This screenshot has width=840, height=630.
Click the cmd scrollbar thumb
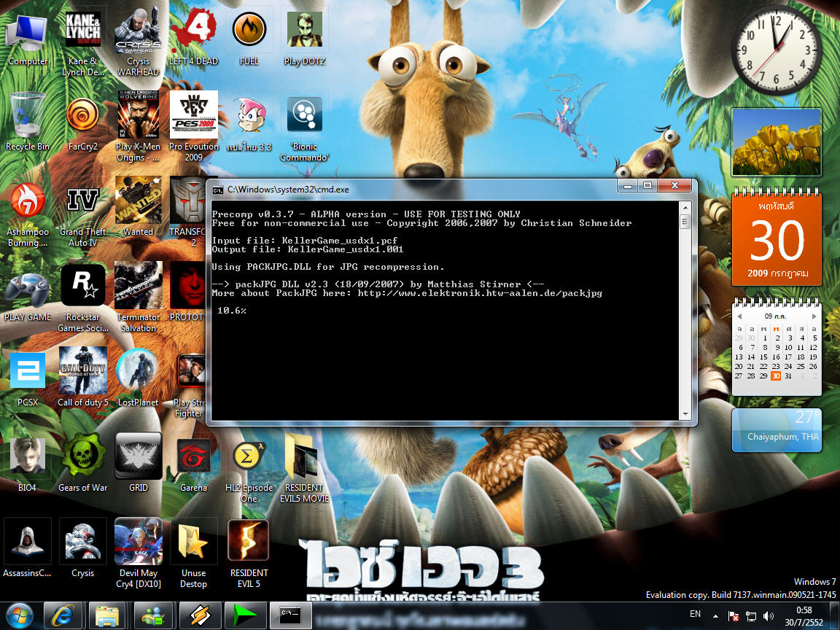tap(685, 221)
